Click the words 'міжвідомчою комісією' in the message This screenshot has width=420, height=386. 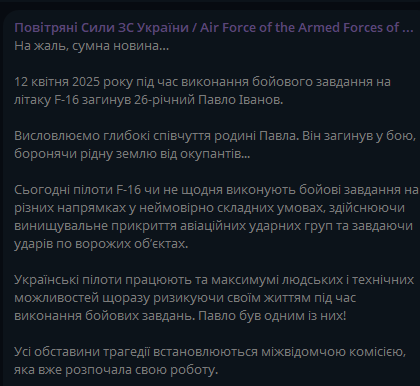(333, 352)
